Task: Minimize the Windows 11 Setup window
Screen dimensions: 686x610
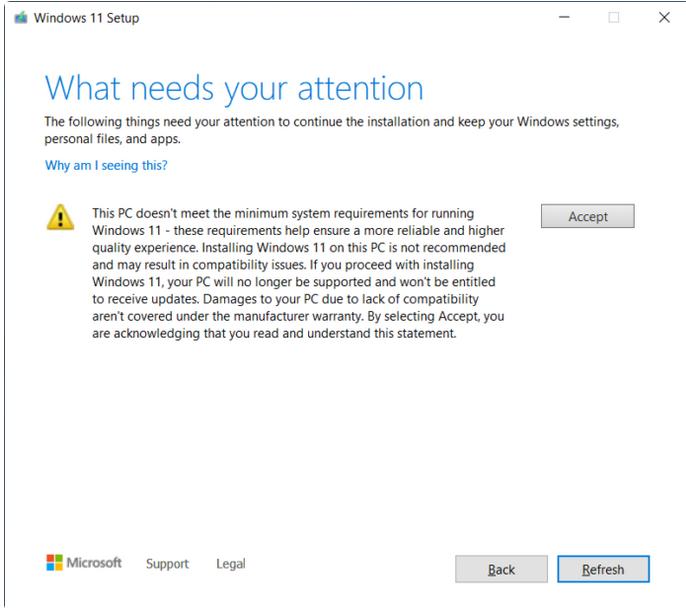Action: click(x=565, y=19)
